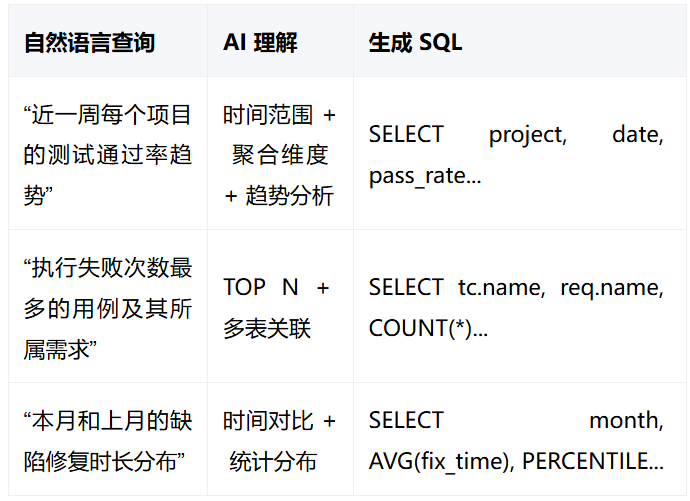Select the 执行失败次数最多的用例 query cell
Viewport: 690px width, 501px height.
tap(108, 307)
